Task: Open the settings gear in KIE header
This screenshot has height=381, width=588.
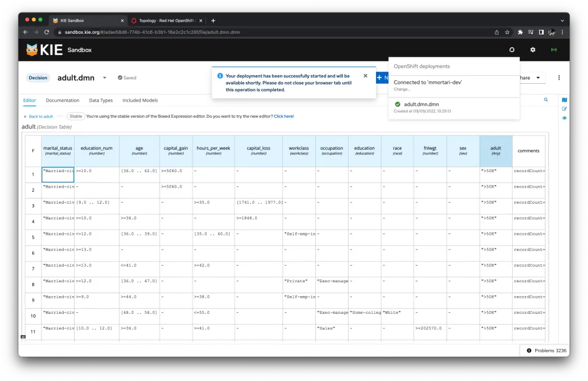Action: (x=532, y=49)
